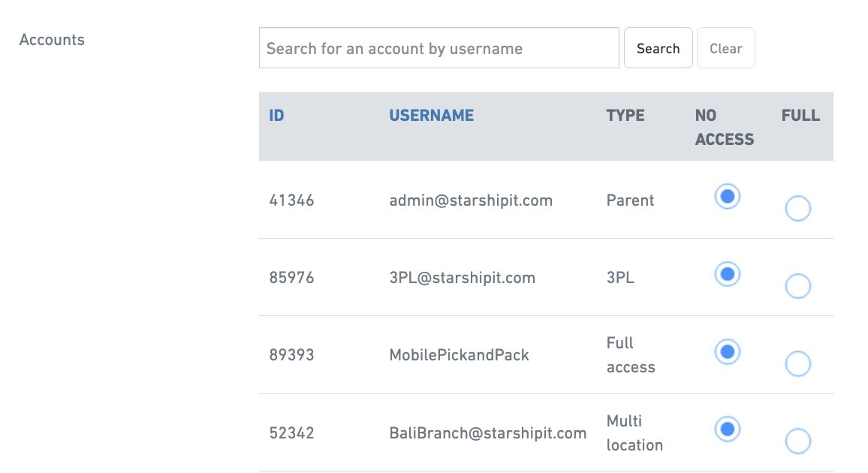This screenshot has height=473, width=868.
Task: Click the username admin@starshipit.com
Action: [x=471, y=200]
